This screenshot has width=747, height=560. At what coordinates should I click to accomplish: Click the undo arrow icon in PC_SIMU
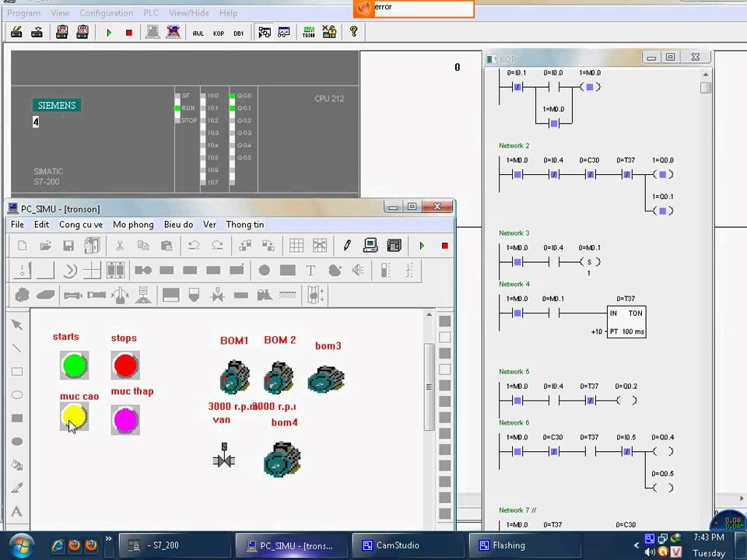tap(194, 246)
